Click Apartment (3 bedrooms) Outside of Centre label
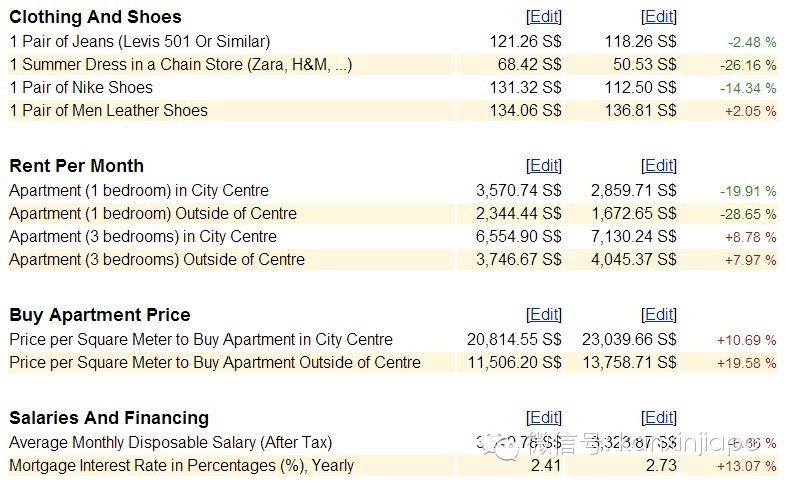This screenshot has width=786, height=484. [x=157, y=260]
